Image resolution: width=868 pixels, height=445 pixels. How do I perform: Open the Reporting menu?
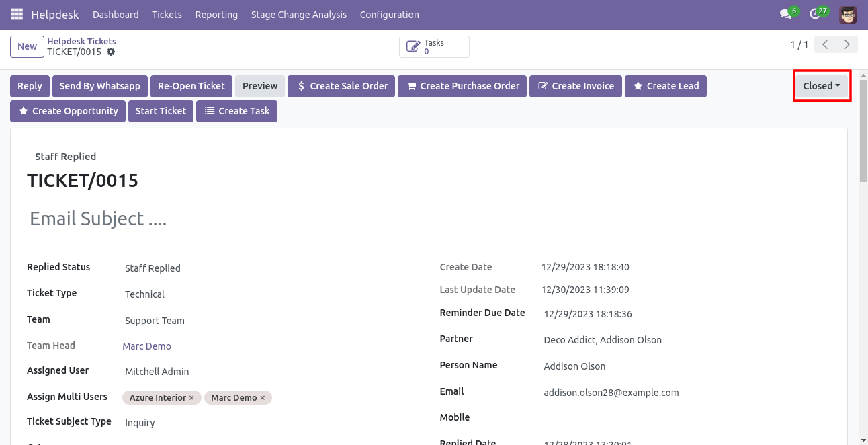coord(216,14)
